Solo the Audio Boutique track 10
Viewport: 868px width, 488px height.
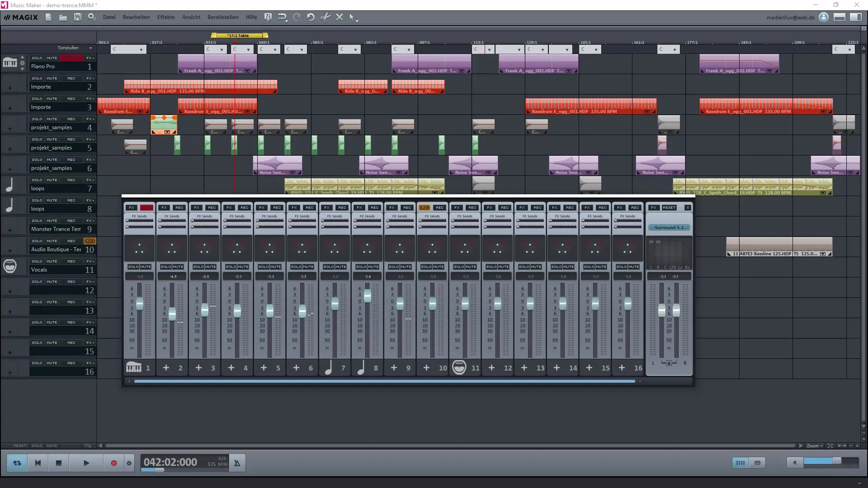point(37,241)
